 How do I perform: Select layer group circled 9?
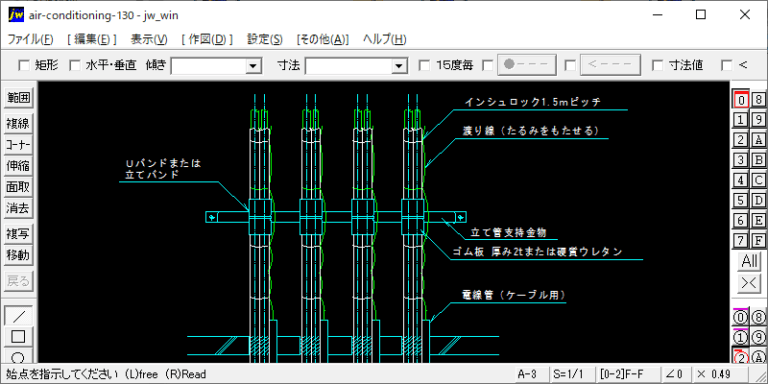(758, 337)
